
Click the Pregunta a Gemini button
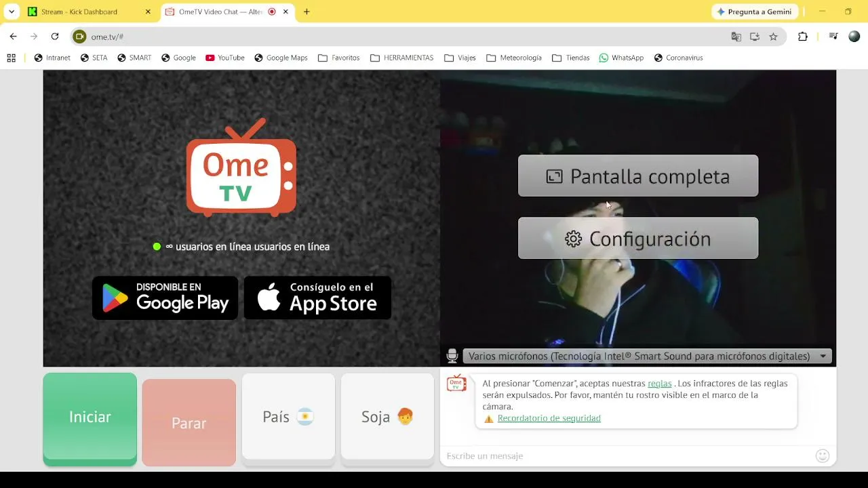click(754, 12)
